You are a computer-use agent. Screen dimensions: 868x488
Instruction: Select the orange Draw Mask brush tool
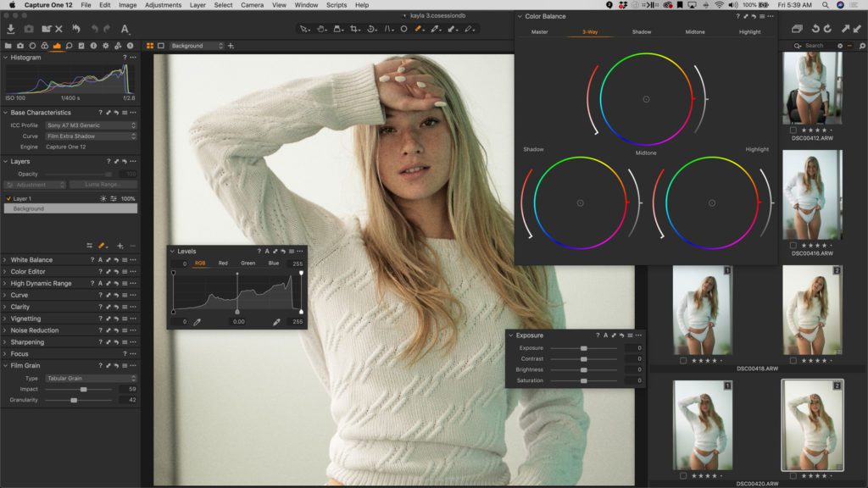[419, 29]
